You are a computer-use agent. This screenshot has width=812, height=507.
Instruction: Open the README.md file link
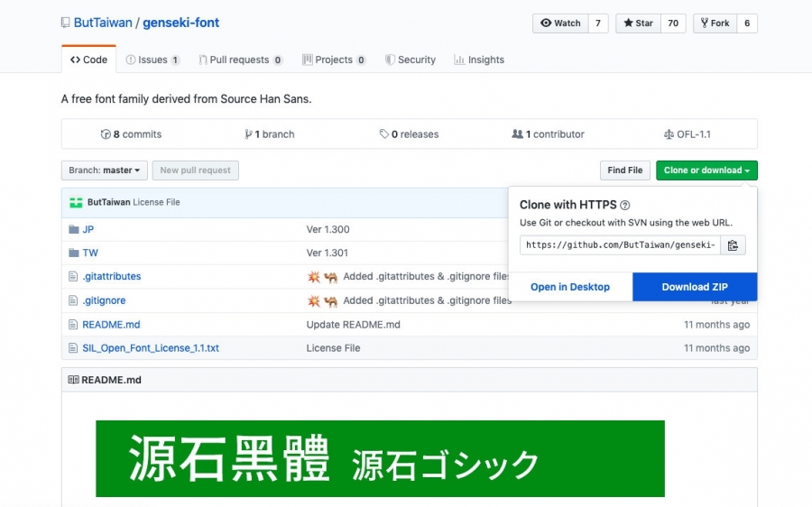point(111,325)
